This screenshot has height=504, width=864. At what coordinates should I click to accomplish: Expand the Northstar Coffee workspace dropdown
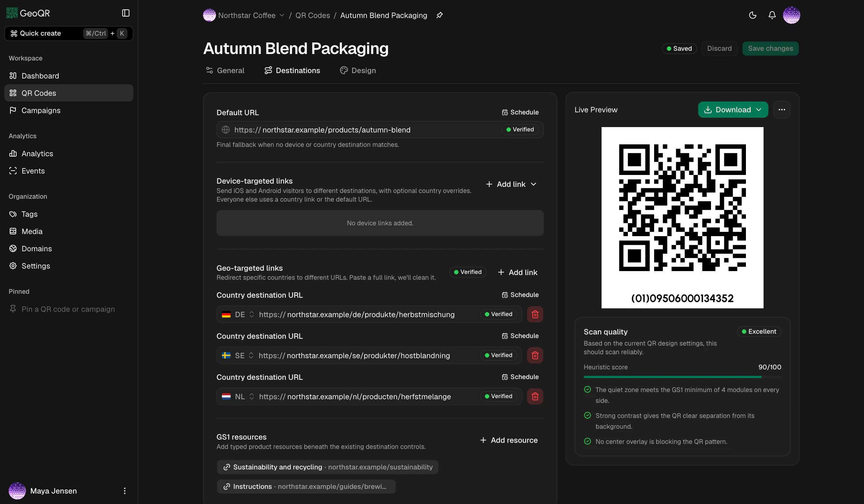(x=282, y=15)
